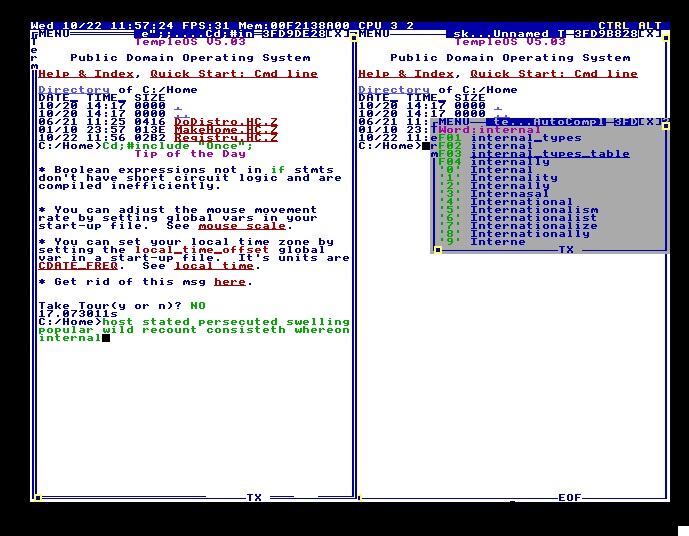Click ALT indicator in top bar
The height and width of the screenshot is (536, 689).
point(649,26)
